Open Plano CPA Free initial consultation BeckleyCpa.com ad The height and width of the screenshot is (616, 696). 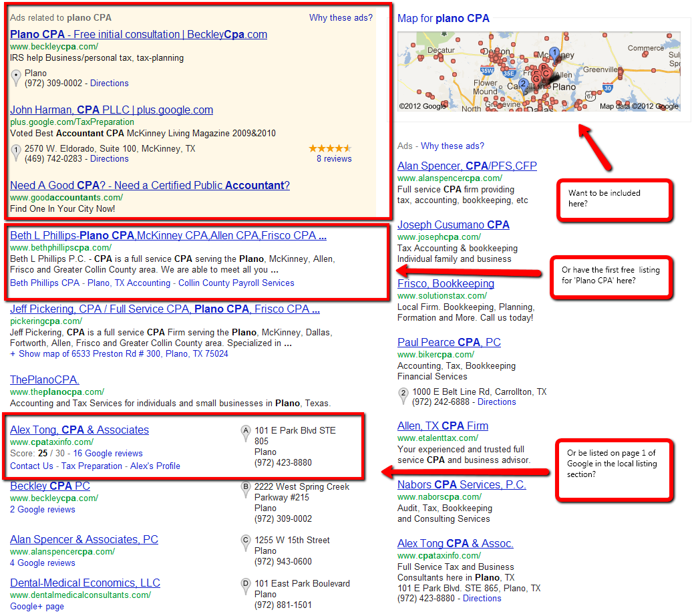point(138,34)
